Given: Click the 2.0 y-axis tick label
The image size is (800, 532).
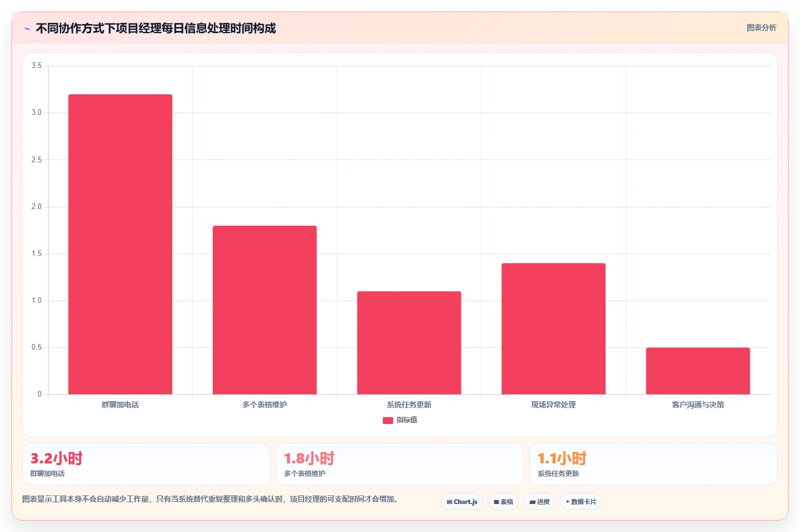Looking at the screenshot, I should (x=37, y=207).
